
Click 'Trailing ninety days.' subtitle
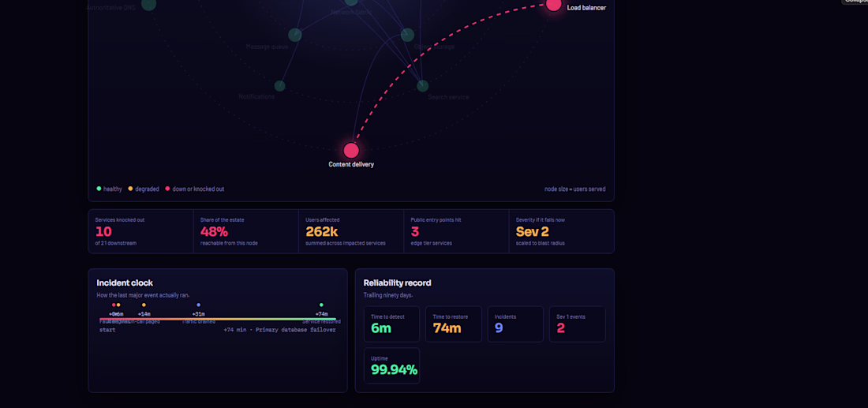click(387, 296)
